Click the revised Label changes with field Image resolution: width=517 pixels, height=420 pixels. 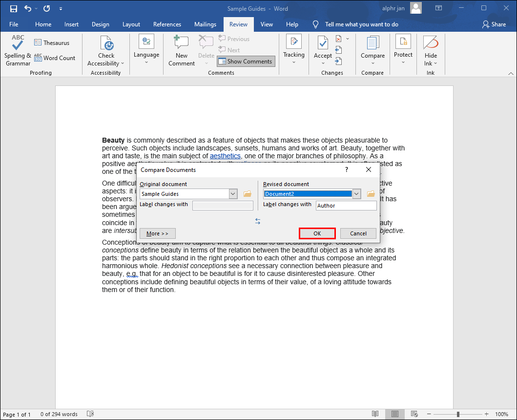tap(346, 206)
